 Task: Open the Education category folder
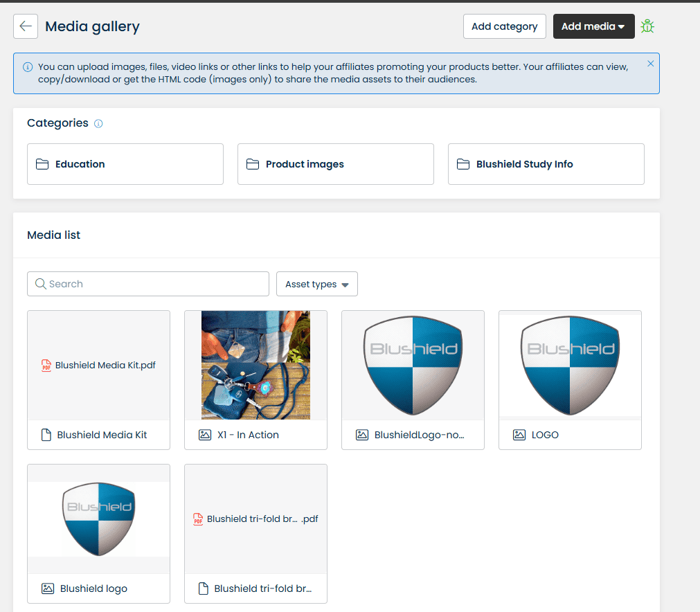coord(125,164)
